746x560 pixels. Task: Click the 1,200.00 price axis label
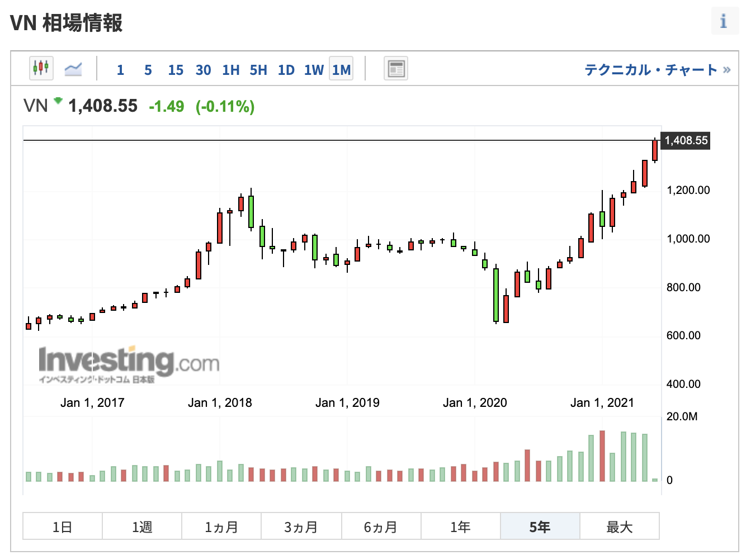[x=688, y=190]
